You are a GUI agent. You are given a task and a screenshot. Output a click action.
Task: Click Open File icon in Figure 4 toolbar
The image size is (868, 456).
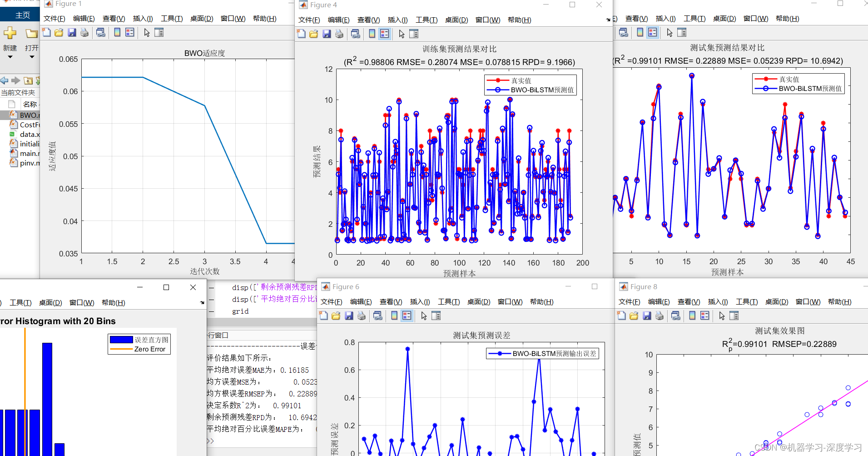click(x=314, y=34)
